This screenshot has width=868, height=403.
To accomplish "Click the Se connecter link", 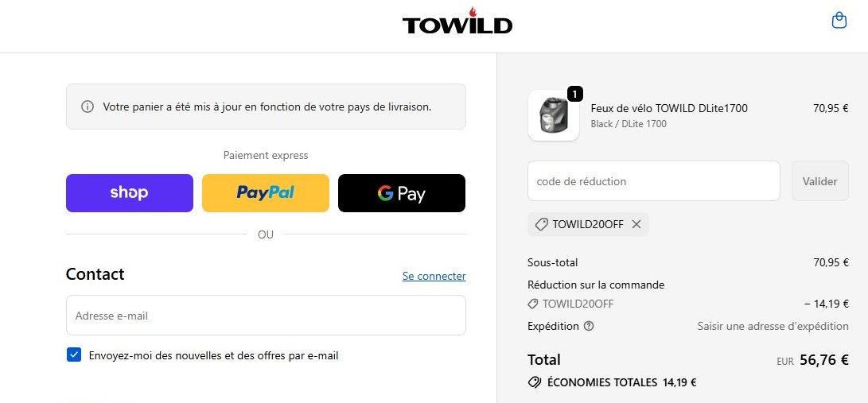I will [434, 277].
